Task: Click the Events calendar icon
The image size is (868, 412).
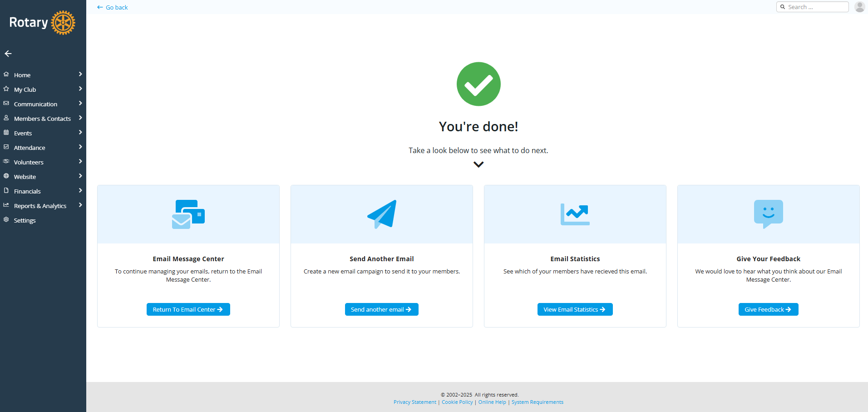Action: coord(6,133)
